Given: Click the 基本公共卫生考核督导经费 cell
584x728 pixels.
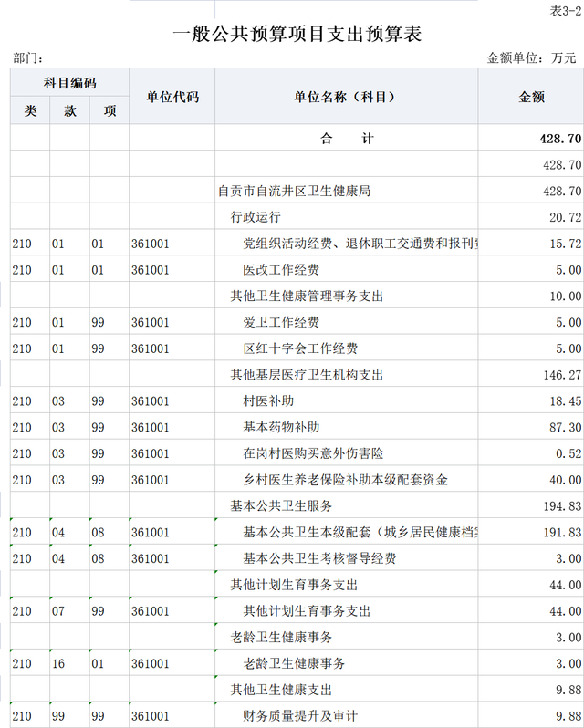Looking at the screenshot, I should [319, 558].
